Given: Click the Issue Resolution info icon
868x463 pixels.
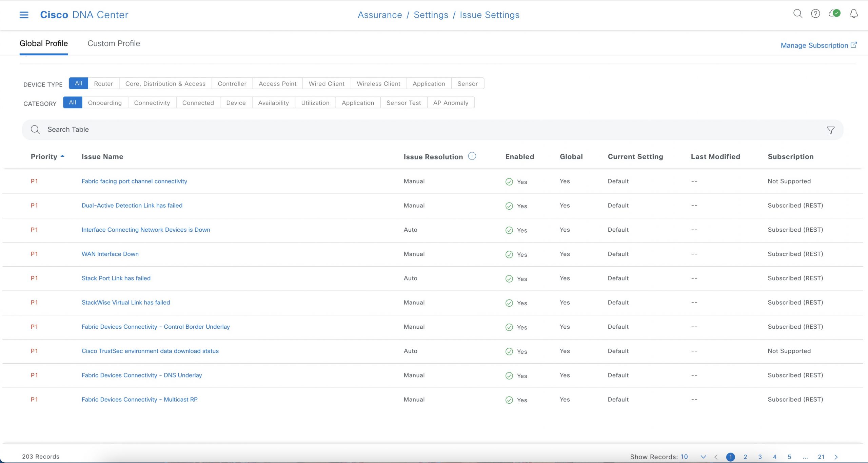Looking at the screenshot, I should [472, 156].
